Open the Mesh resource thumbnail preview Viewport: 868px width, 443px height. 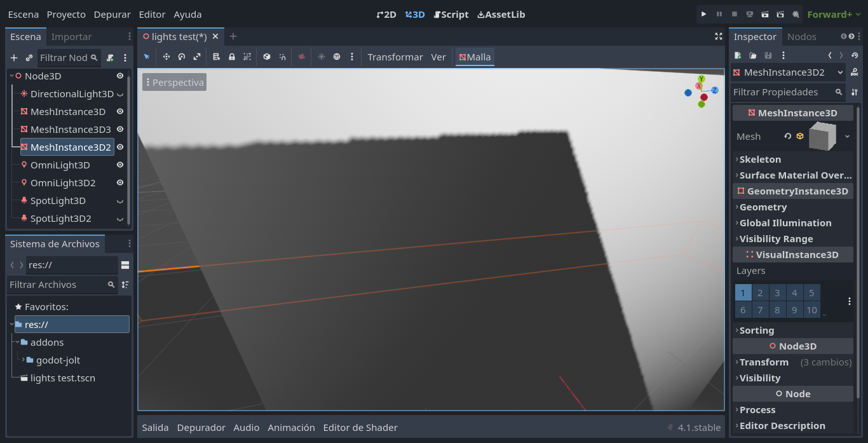click(x=822, y=135)
